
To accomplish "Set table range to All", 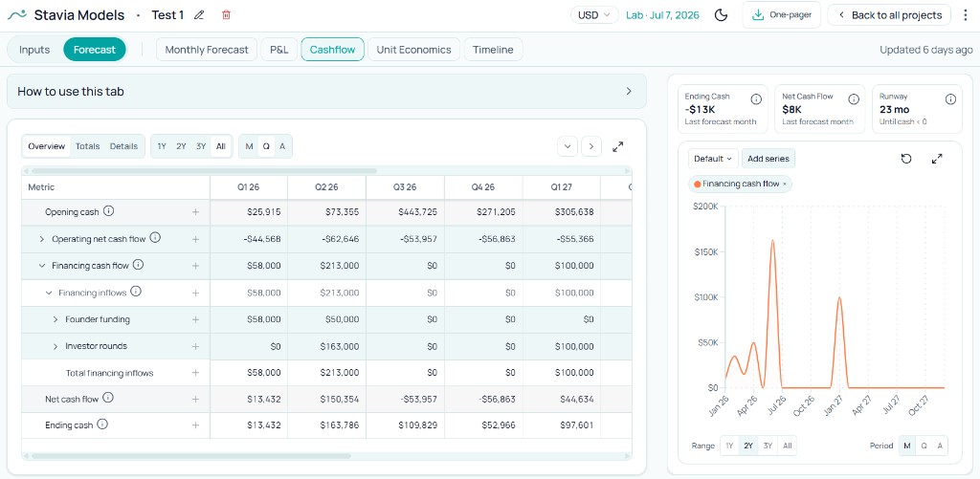I will (221, 146).
